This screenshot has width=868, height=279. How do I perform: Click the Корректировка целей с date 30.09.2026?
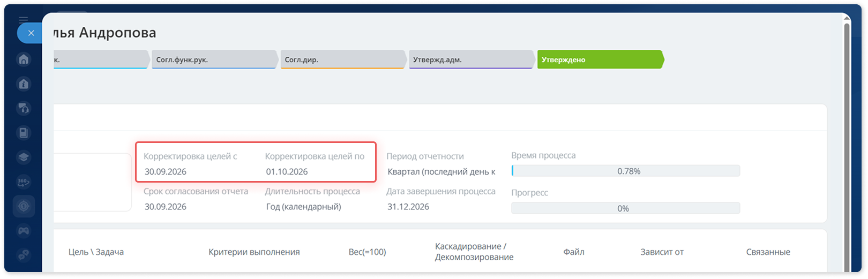166,172
